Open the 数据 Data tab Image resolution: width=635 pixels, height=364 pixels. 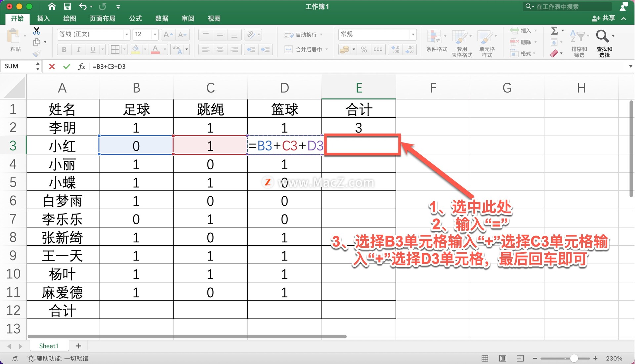point(162,19)
